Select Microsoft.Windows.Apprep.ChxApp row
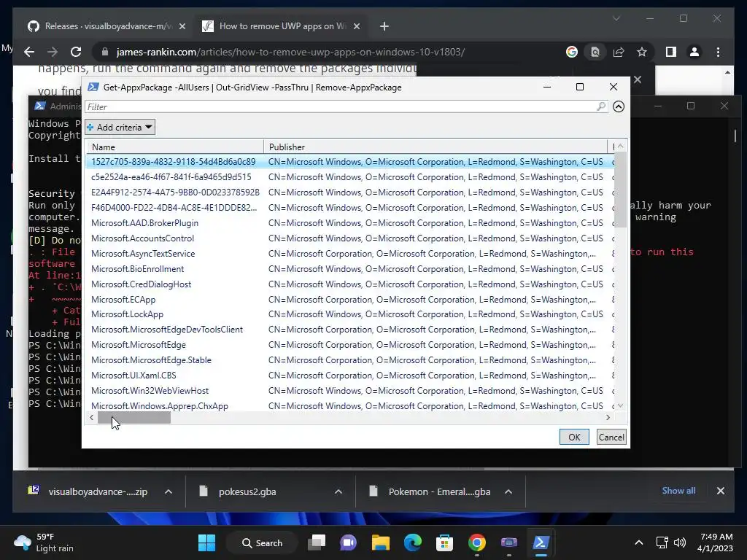 350,405
